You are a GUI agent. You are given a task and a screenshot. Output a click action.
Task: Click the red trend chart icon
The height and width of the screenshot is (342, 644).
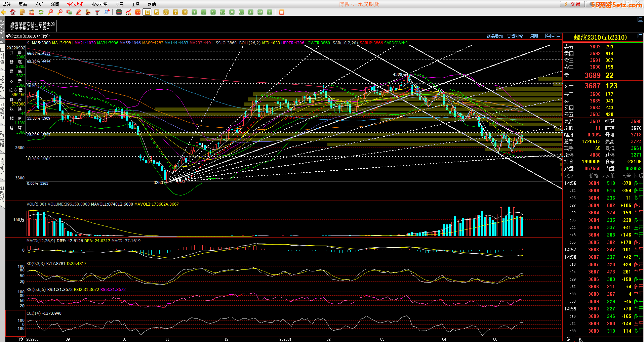click(128, 12)
